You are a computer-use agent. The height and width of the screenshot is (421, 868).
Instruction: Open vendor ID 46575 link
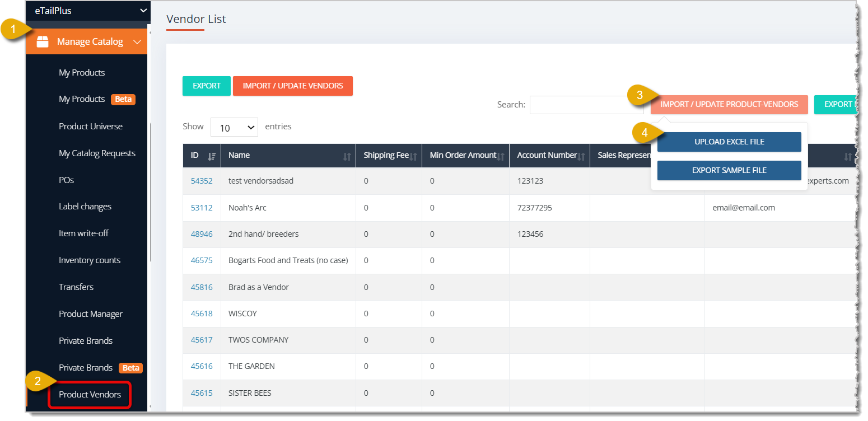(202, 260)
